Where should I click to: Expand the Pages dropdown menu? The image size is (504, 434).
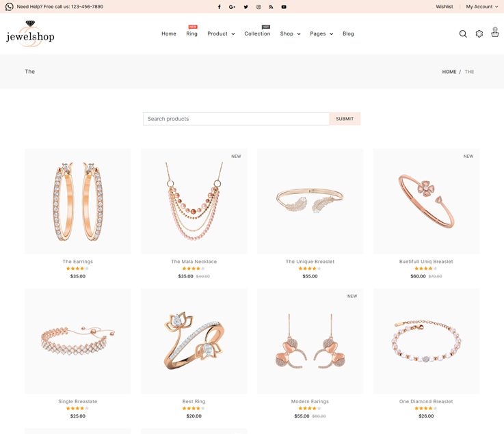(321, 33)
